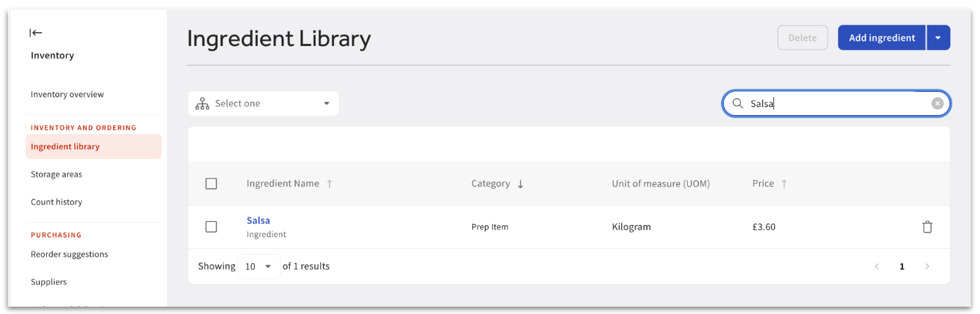Go to previous page chevron
980x314 pixels.
[x=877, y=267]
